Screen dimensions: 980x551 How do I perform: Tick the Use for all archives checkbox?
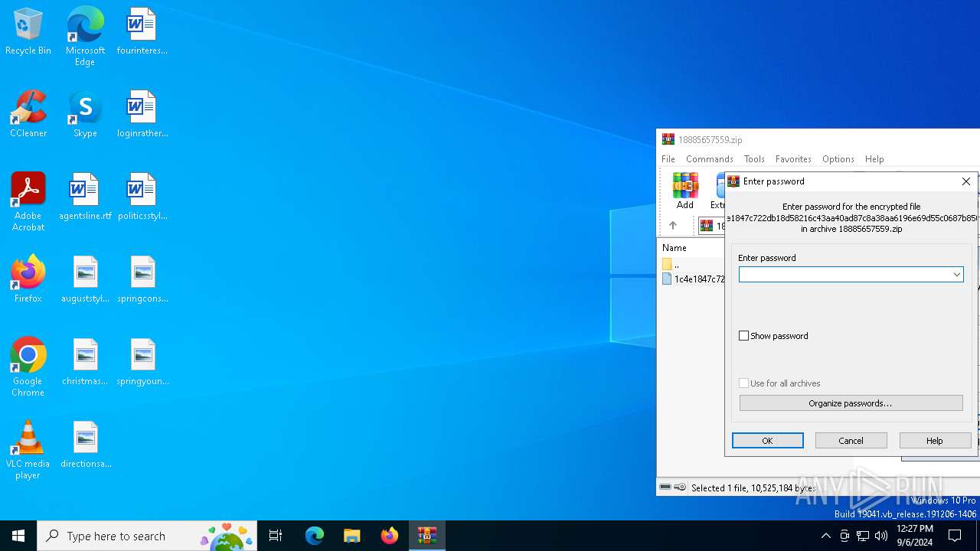click(x=743, y=383)
